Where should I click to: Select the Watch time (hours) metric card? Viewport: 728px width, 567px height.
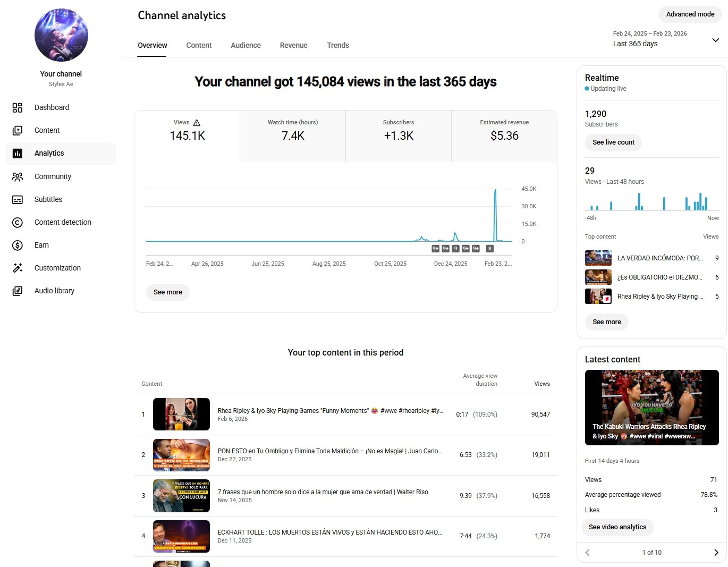(x=293, y=136)
